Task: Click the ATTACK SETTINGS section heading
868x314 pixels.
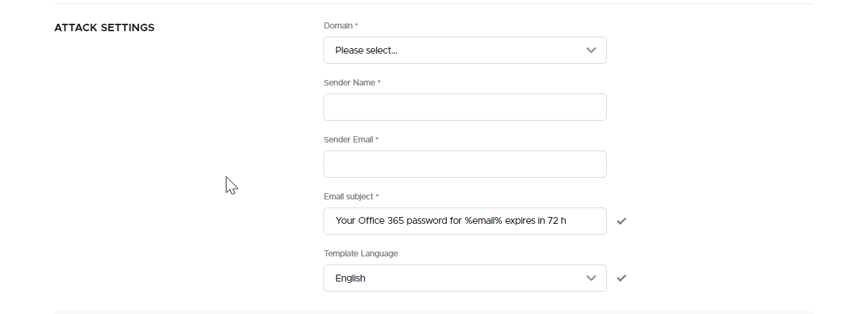Action: point(104,28)
